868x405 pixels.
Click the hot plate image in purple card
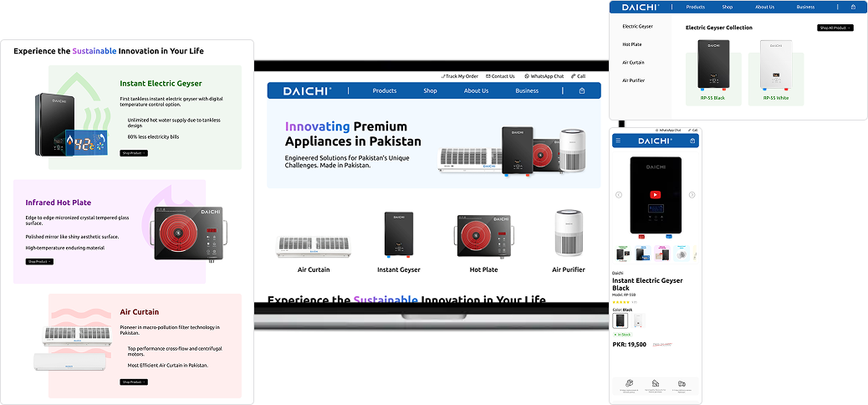pos(191,233)
